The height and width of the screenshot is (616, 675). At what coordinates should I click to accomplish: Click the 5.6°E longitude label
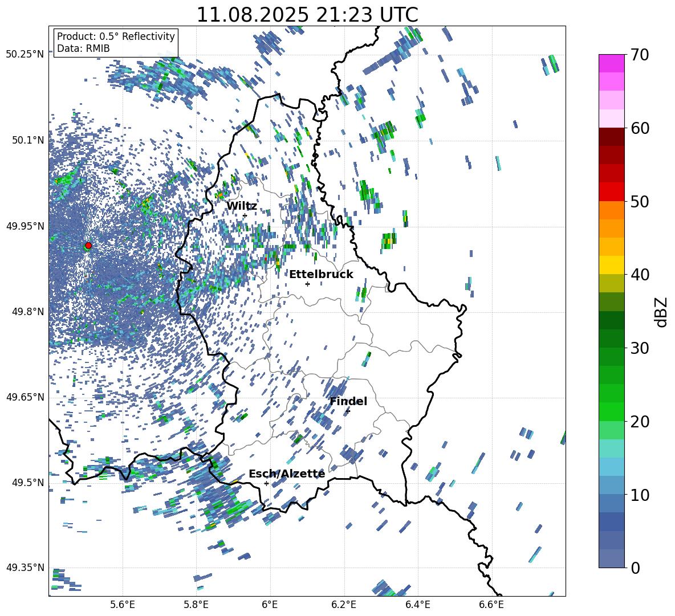coord(123,605)
